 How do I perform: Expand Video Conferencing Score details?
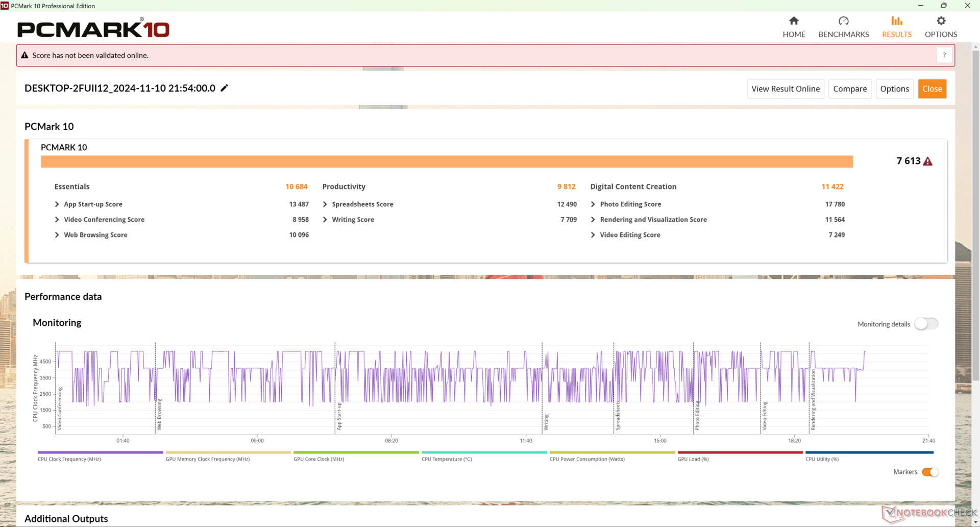coord(57,220)
